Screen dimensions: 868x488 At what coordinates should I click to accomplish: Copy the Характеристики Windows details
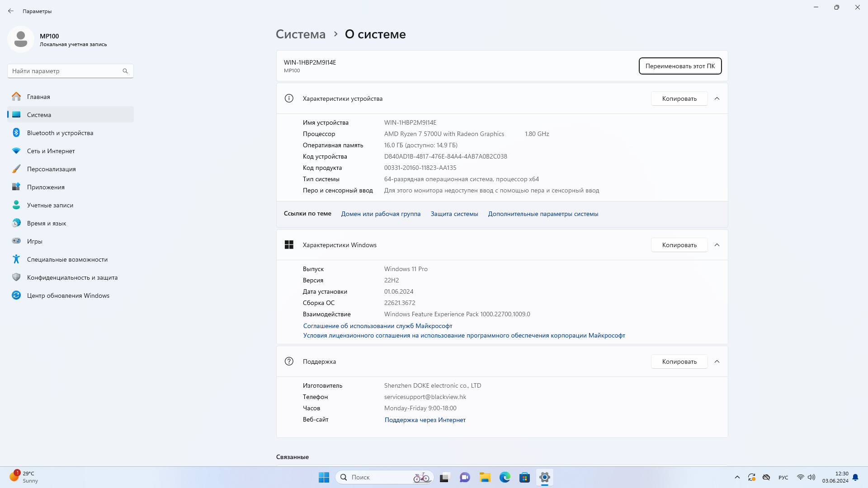679,245
